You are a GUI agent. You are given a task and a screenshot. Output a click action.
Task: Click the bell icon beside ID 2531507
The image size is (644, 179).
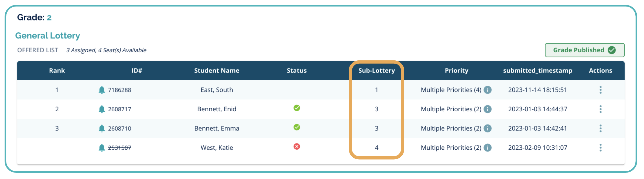[x=102, y=148]
